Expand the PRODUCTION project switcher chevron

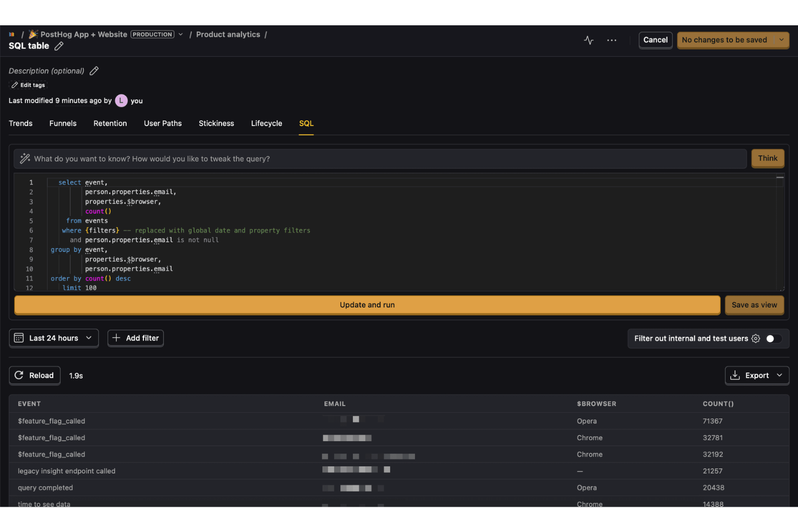[x=181, y=34]
